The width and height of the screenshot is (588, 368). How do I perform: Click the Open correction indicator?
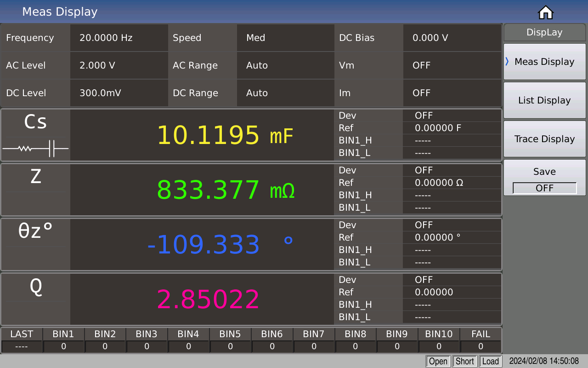(438, 361)
